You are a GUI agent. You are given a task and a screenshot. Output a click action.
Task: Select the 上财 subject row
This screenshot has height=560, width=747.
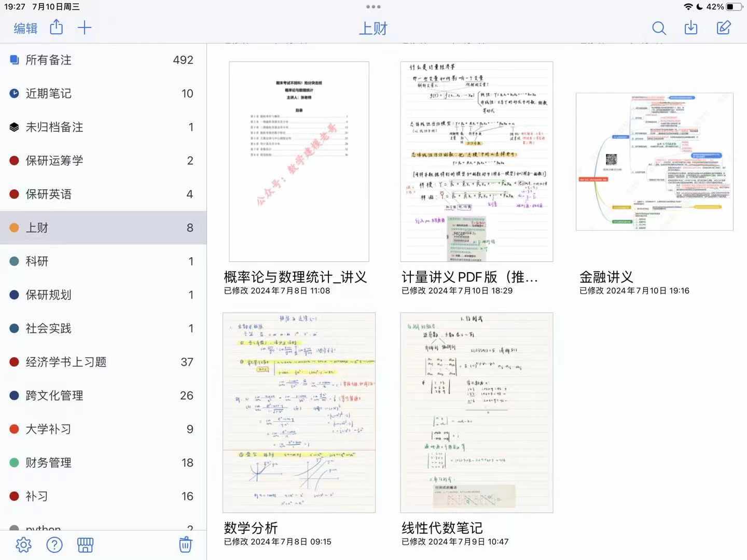[x=103, y=228]
